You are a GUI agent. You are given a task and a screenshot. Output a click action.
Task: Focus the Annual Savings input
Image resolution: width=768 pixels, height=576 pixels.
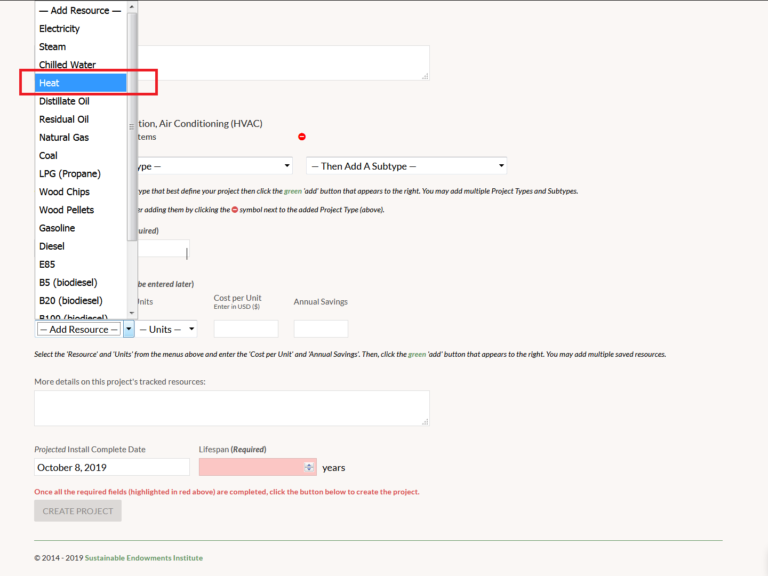(321, 329)
